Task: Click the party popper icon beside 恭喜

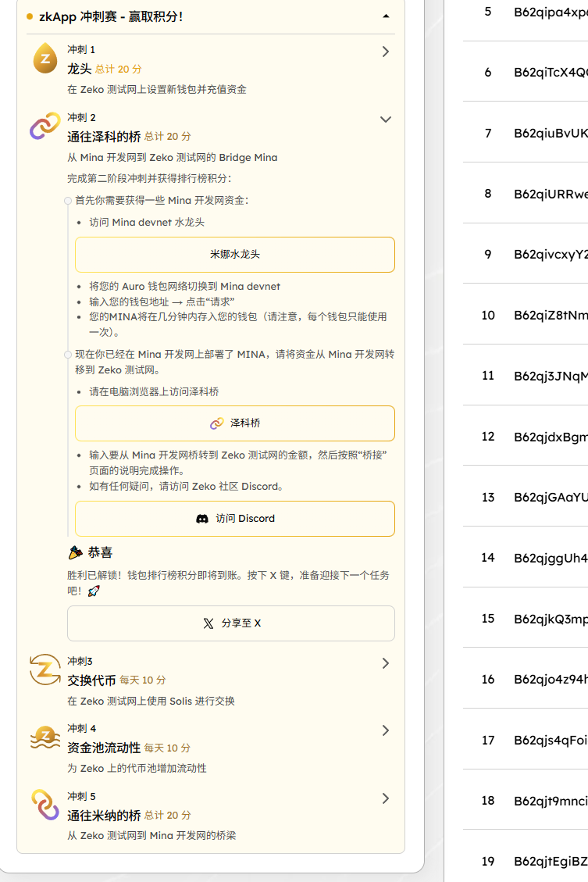Action: 76,553
